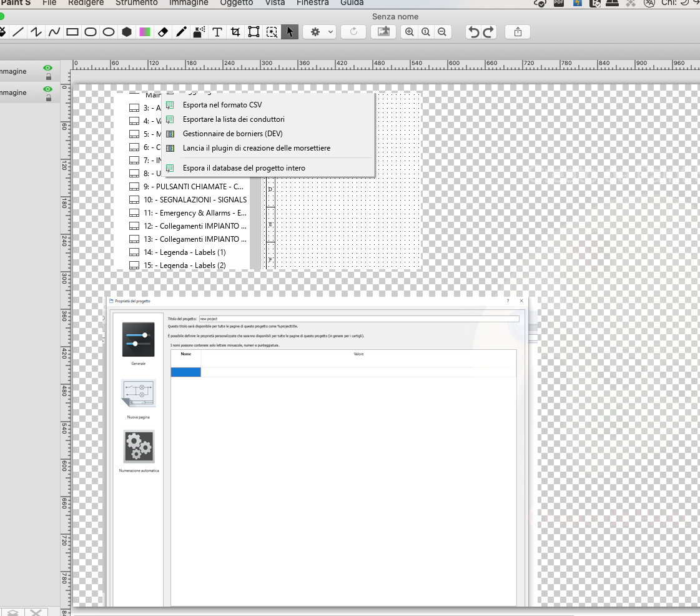The height and width of the screenshot is (616, 700).
Task: Open the Finestra menu
Action: point(312,3)
